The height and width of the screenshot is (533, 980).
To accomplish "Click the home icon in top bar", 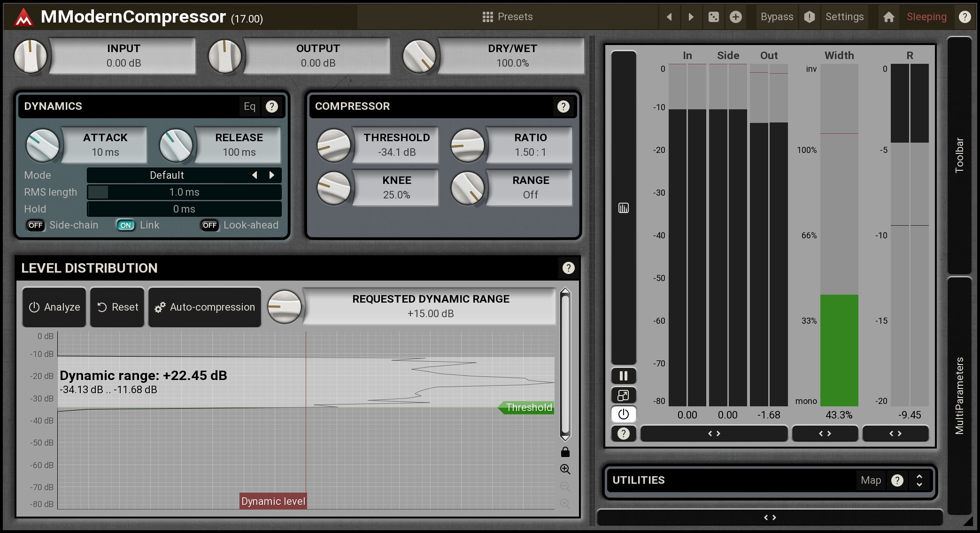I will pyautogui.click(x=888, y=17).
